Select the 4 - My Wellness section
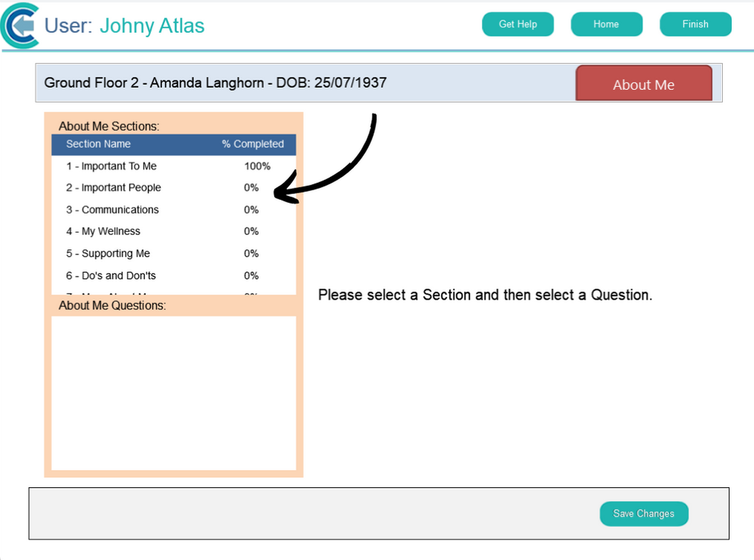754x560 pixels. 103,231
